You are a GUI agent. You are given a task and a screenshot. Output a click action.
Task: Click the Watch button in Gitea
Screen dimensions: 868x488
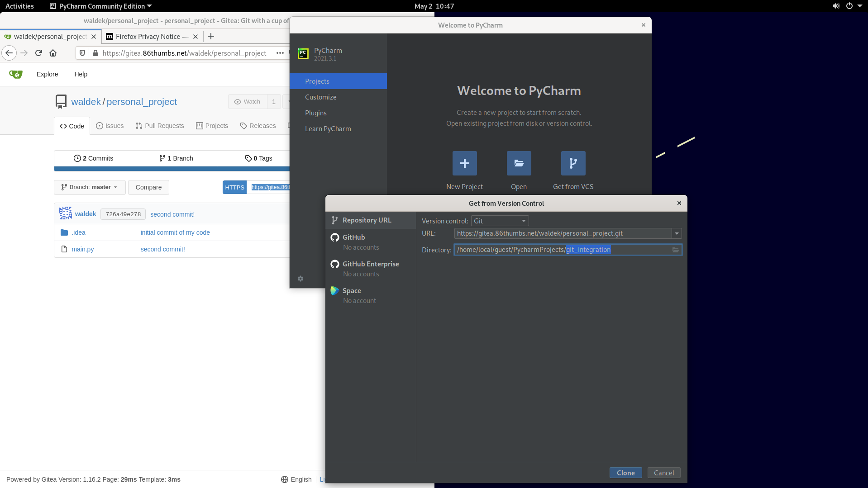point(248,102)
